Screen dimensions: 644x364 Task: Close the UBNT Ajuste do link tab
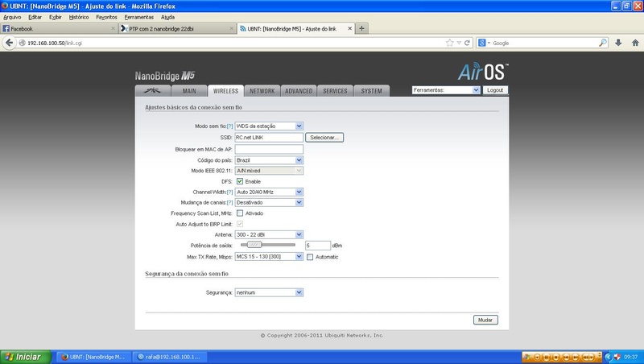[350, 28]
